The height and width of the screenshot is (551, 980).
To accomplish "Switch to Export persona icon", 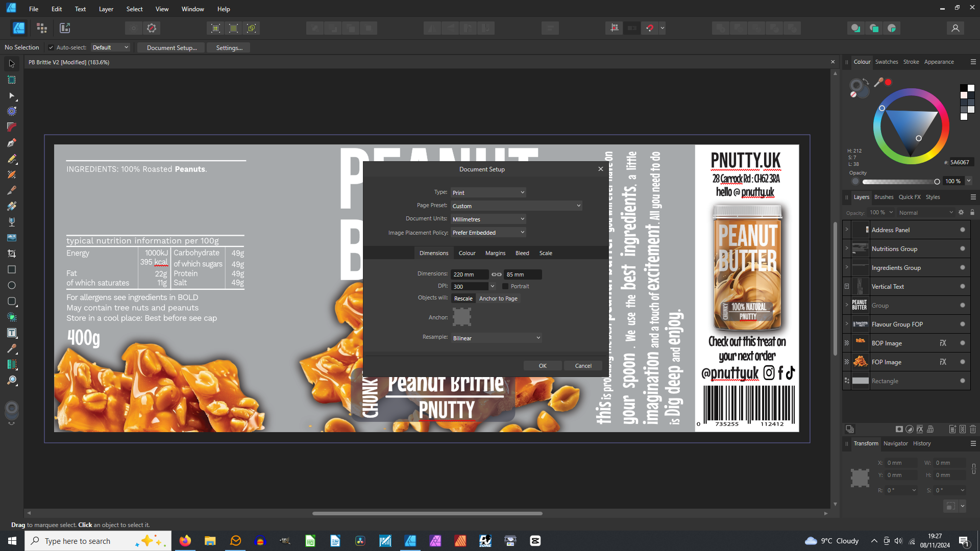I will pyautogui.click(x=65, y=28).
